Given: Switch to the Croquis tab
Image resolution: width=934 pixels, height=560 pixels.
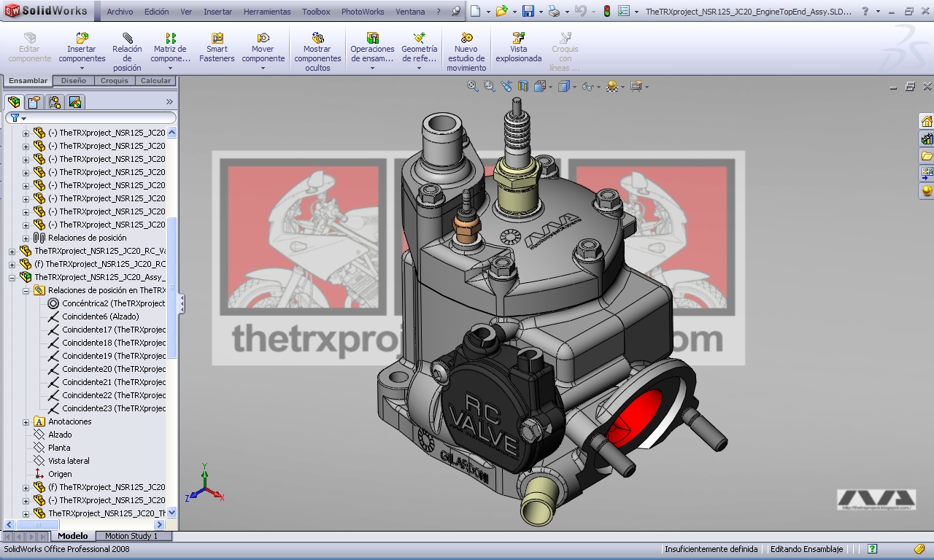Looking at the screenshot, I should (115, 81).
